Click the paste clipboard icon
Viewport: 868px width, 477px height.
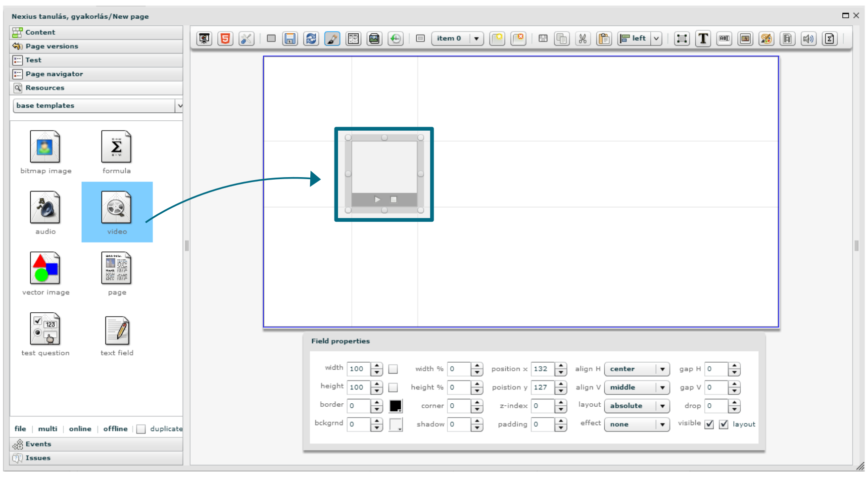tap(604, 39)
